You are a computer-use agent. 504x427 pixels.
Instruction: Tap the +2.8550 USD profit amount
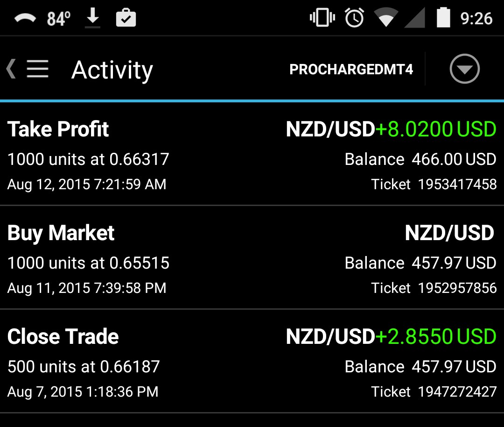click(x=436, y=336)
